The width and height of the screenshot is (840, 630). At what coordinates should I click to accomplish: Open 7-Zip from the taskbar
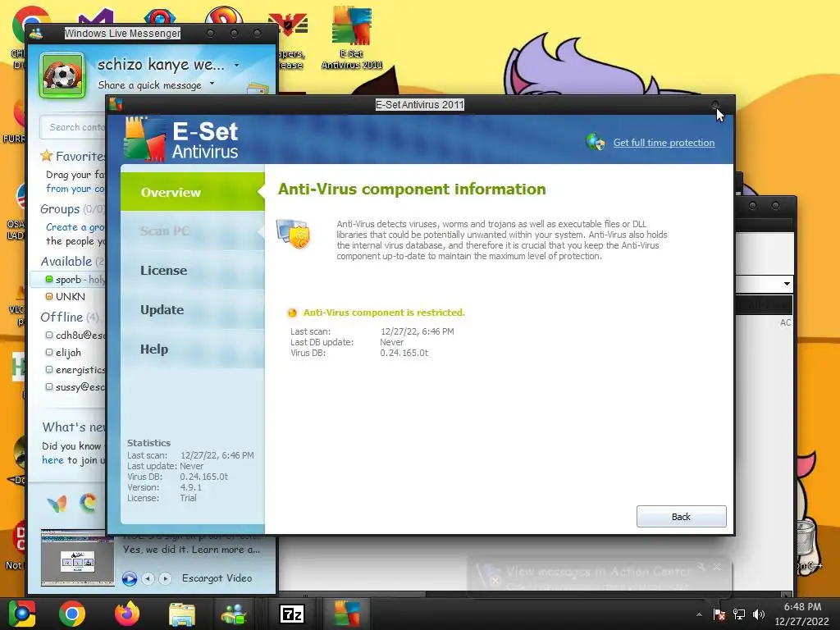point(292,614)
